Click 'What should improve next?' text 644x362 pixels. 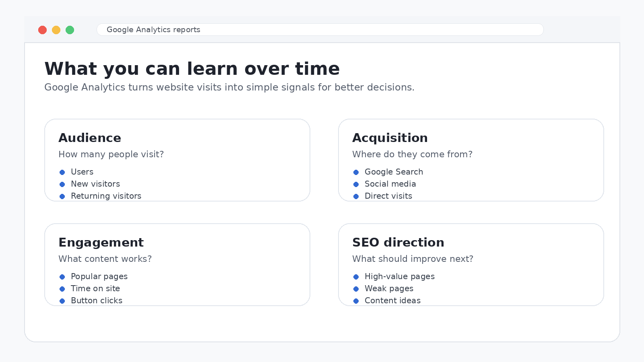pyautogui.click(x=413, y=259)
